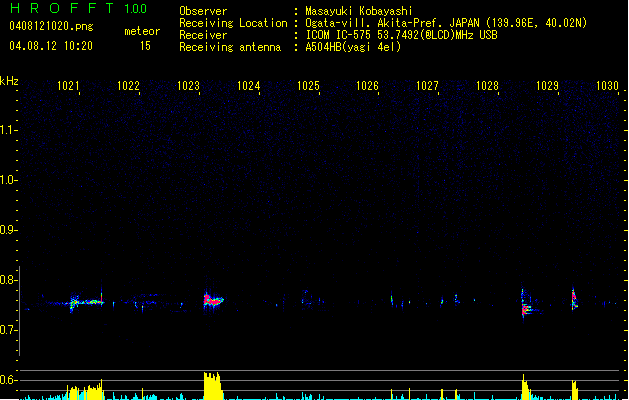
Task: Click the 1029 time axis label
Action: click(x=548, y=86)
